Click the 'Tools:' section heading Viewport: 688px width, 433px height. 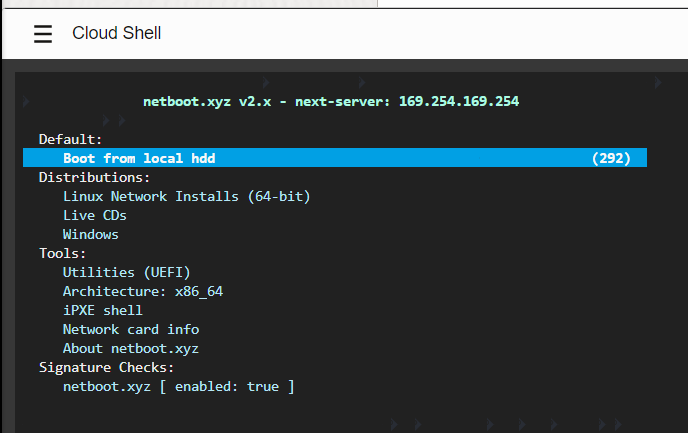pos(62,253)
